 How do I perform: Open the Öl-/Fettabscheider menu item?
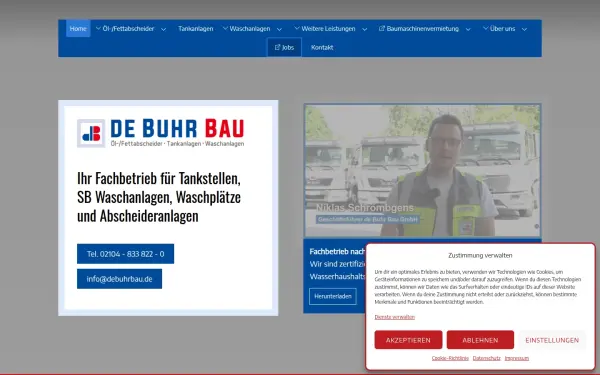128,29
